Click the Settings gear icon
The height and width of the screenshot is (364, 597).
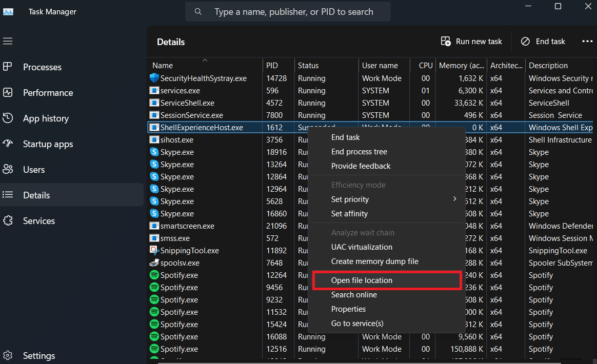point(8,355)
